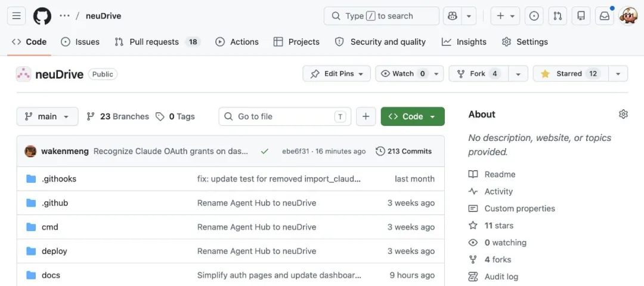View the 23 Branches link

(x=118, y=116)
